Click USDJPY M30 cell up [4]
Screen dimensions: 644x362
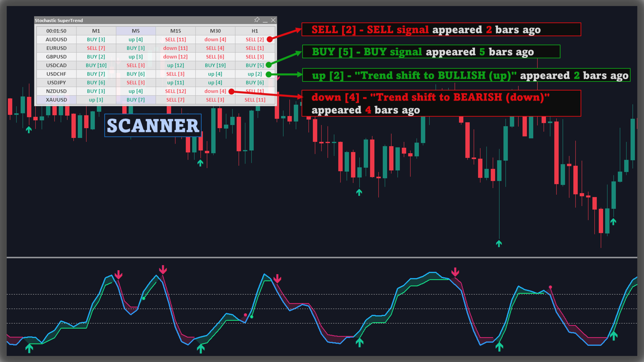tap(215, 82)
